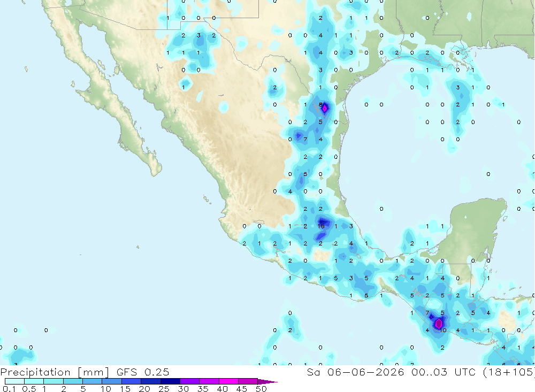
Task: Select the 35–40 mm violet legend segment
Action: (x=209, y=381)
